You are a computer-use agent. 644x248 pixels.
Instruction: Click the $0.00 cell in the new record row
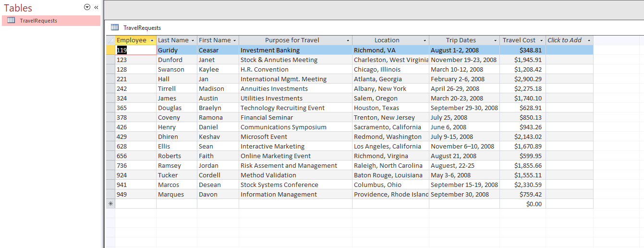click(523, 204)
